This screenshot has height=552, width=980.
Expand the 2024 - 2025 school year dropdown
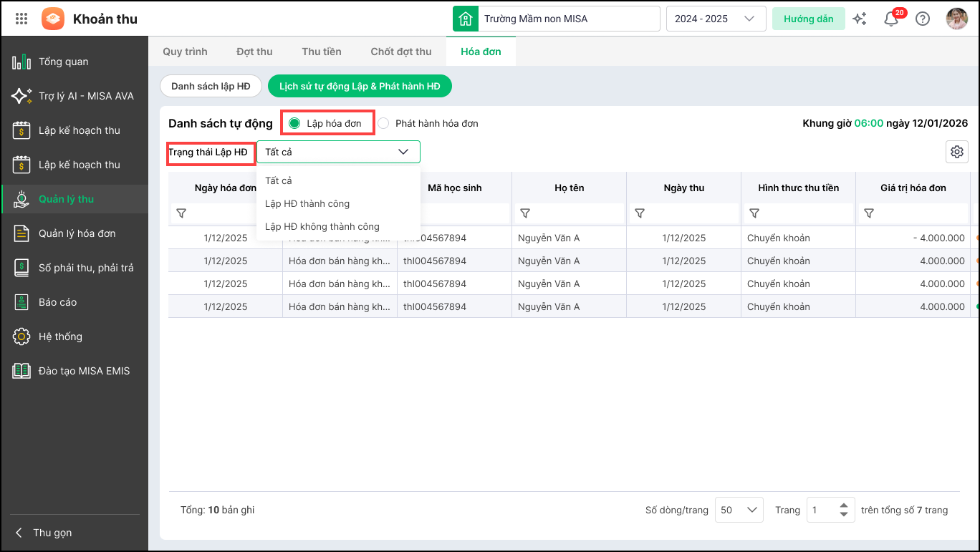pyautogui.click(x=716, y=19)
